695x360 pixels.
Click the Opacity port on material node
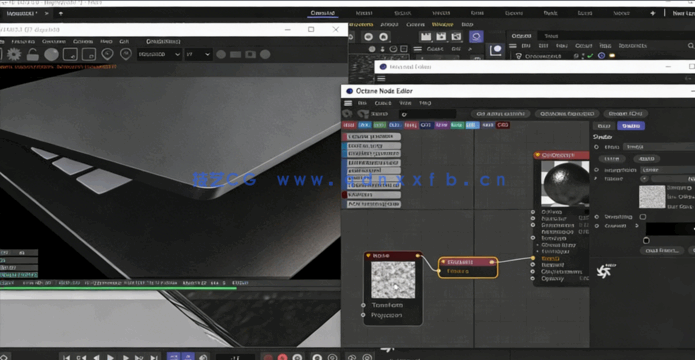533,279
